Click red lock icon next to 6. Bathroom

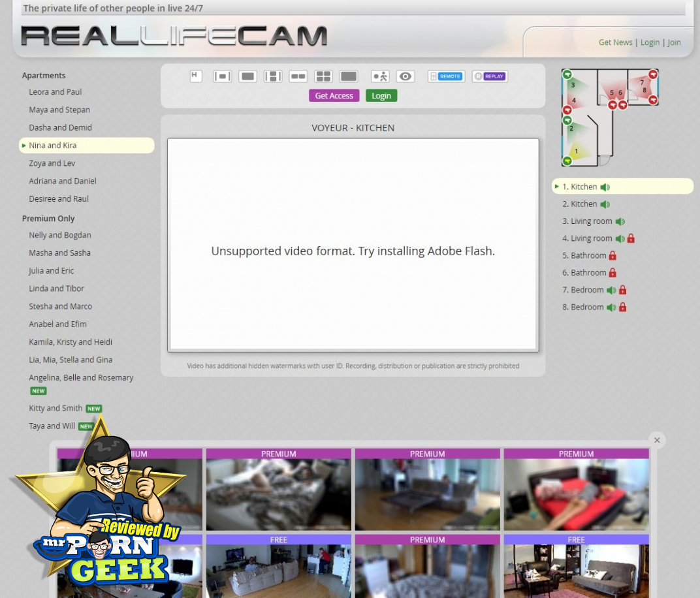click(612, 273)
